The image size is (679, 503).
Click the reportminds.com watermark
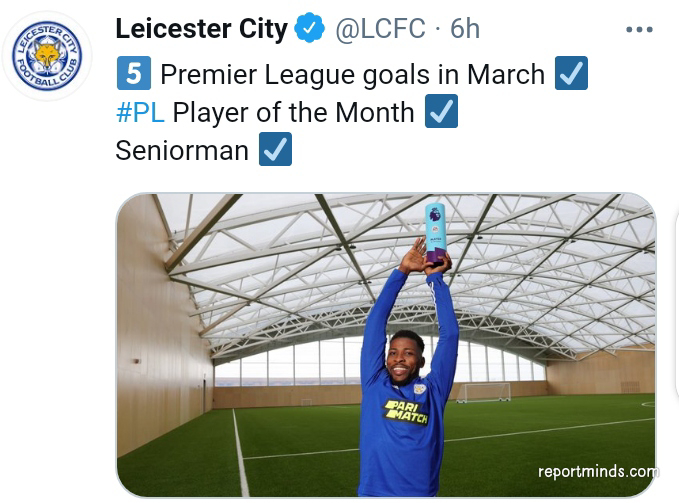(597, 472)
